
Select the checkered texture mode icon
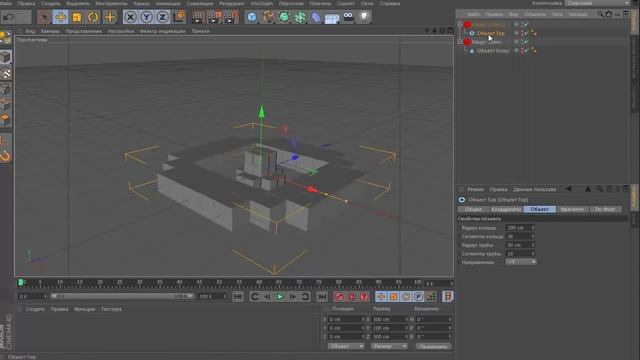coord(5,74)
